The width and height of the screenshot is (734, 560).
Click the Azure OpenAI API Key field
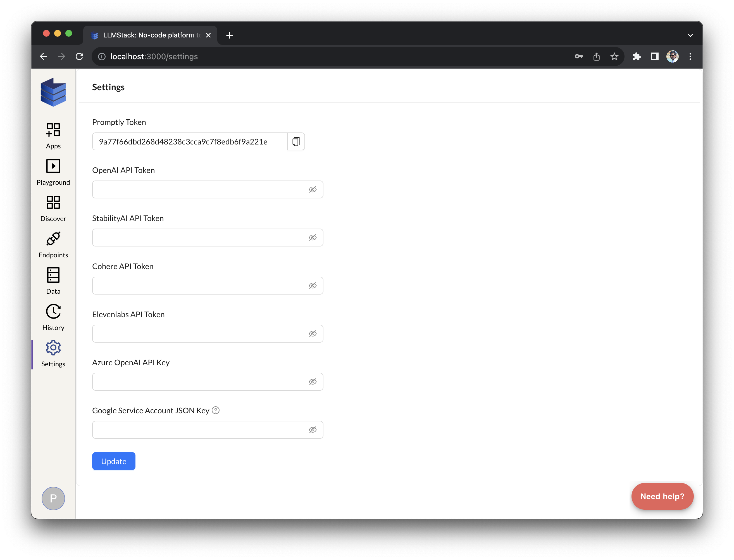tap(208, 381)
